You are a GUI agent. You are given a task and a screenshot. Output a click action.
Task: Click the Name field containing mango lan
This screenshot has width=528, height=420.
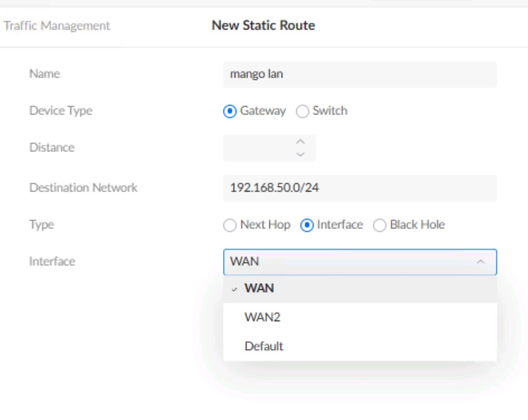pyautogui.click(x=359, y=74)
